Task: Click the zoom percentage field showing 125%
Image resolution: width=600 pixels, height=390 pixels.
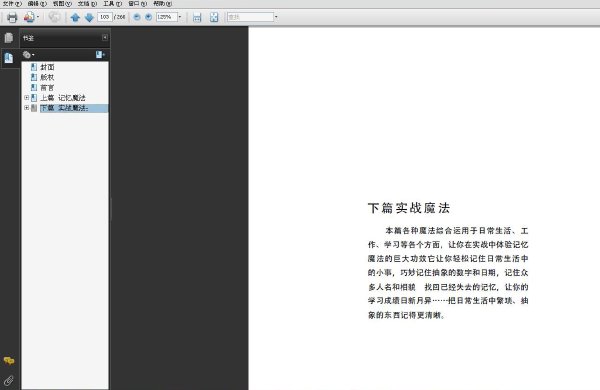Action: point(166,17)
